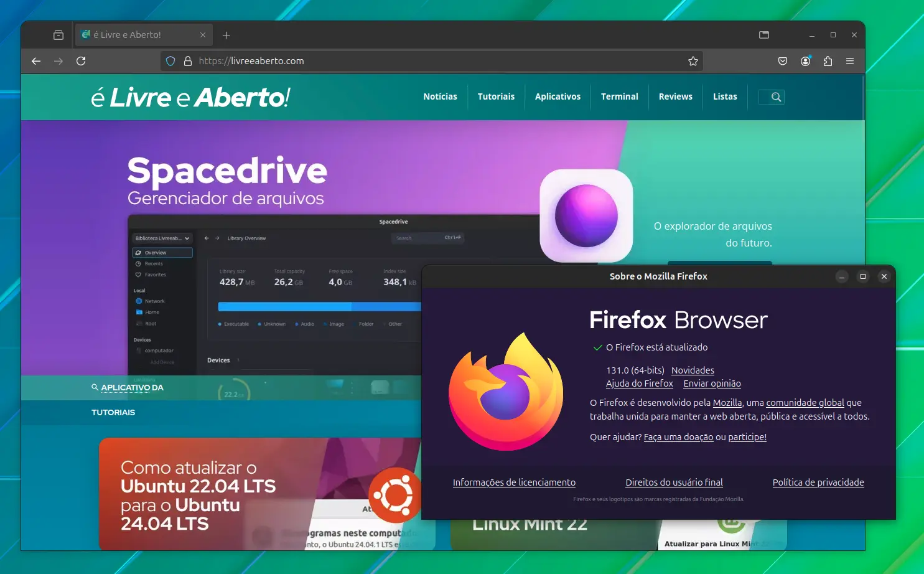Open the Listas menu item
The image size is (924, 574).
(x=725, y=96)
